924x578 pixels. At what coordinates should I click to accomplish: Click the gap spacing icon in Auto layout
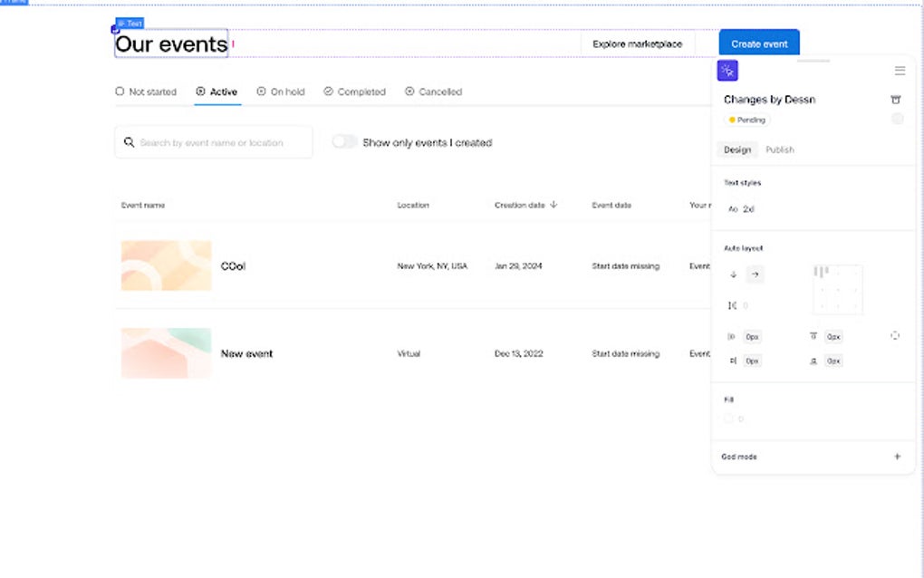coord(733,306)
